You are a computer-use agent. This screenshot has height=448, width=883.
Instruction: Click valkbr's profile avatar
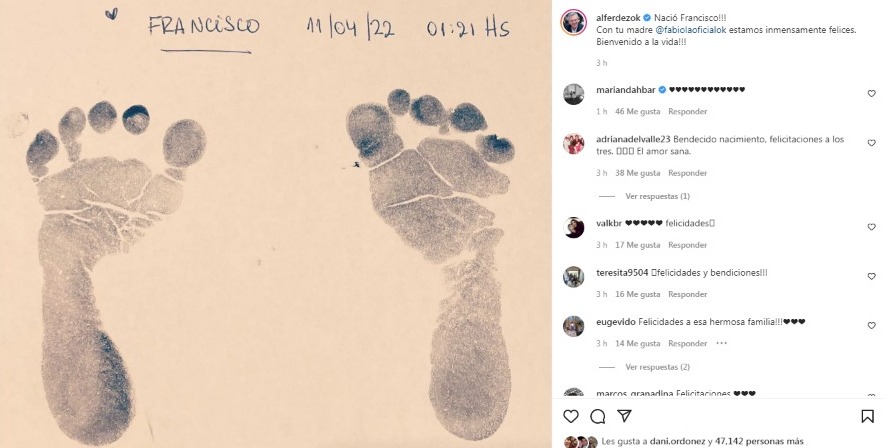coord(574,227)
